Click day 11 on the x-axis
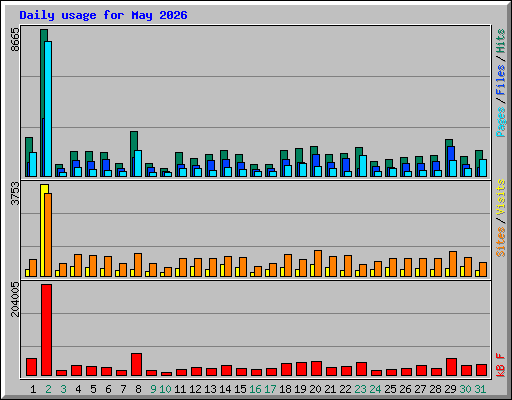This screenshot has height=400, width=512. 180,389
